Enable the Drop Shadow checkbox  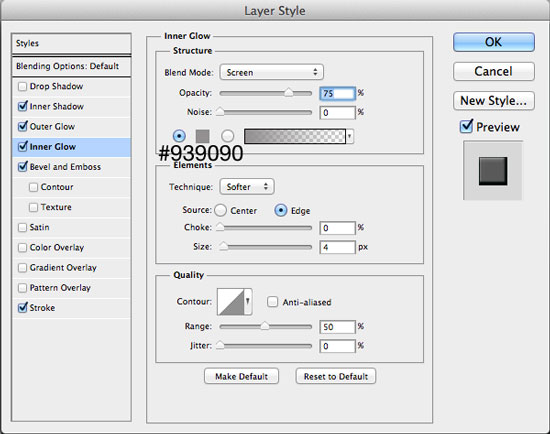pos(22,86)
